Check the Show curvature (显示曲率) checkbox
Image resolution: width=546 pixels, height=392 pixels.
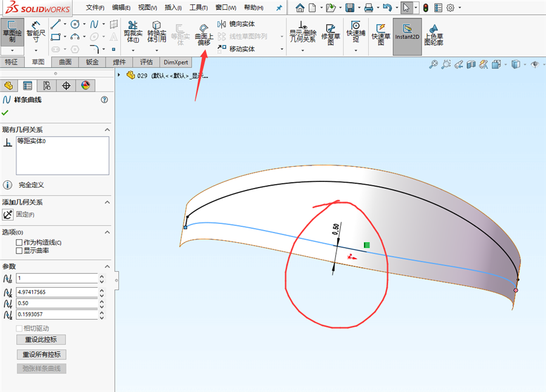[x=19, y=251]
